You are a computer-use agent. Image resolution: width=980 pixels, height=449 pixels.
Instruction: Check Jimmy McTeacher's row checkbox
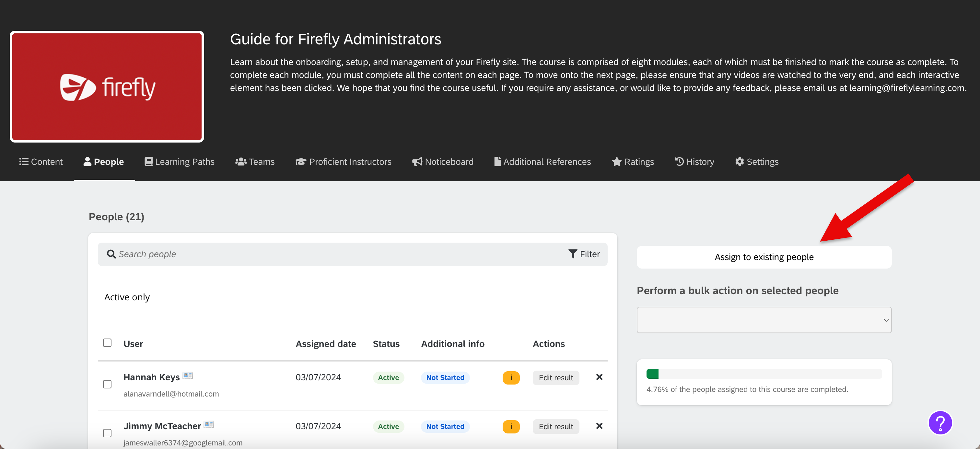[x=107, y=433]
